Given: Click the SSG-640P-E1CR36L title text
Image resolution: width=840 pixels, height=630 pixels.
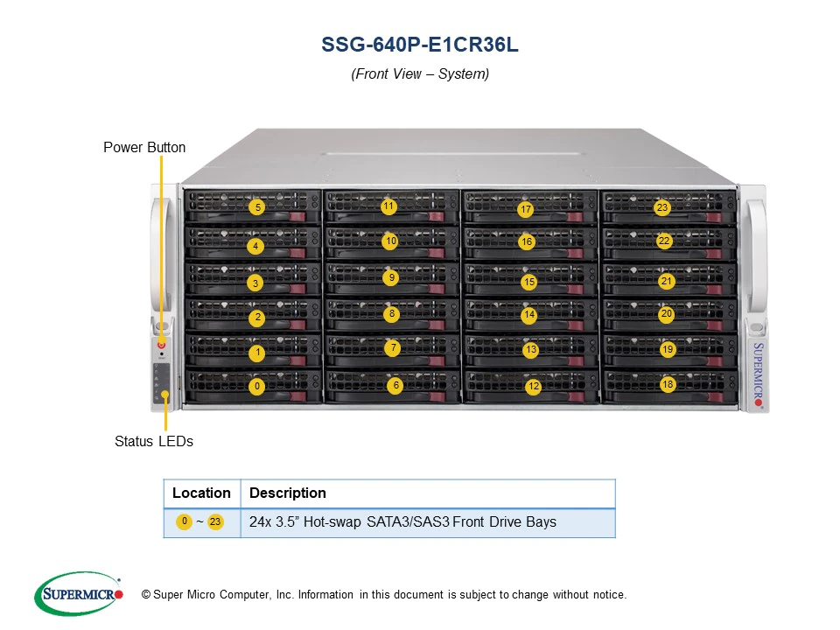Looking at the screenshot, I should coord(420,45).
